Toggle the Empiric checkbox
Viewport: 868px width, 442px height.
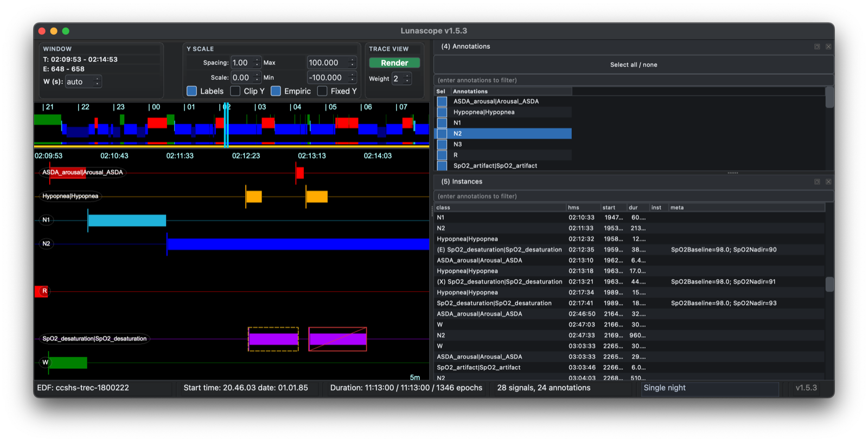(x=276, y=91)
